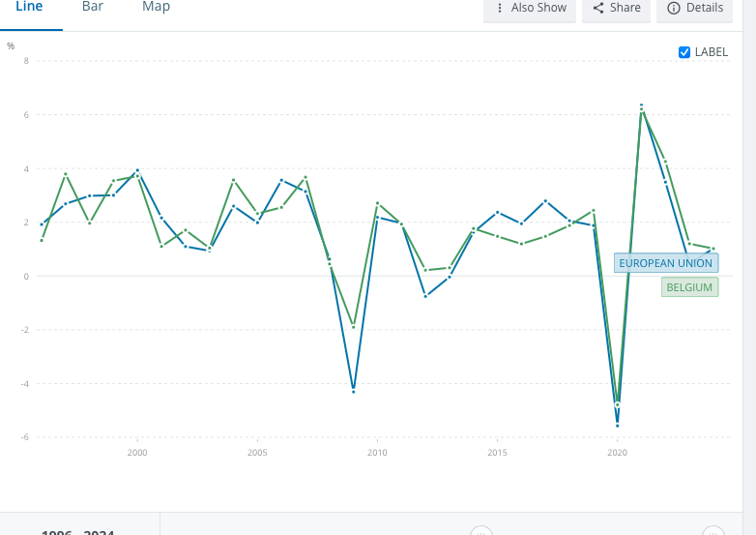Click the blue EU lowest point at 2020
The height and width of the screenshot is (535, 756).
click(618, 426)
